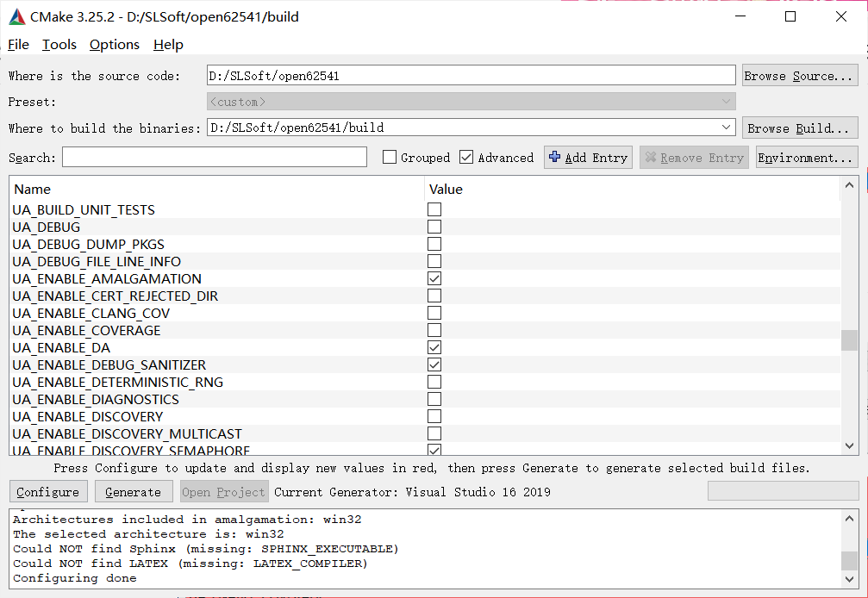The image size is (868, 598).
Task: Open the Tools menu
Action: (59, 44)
